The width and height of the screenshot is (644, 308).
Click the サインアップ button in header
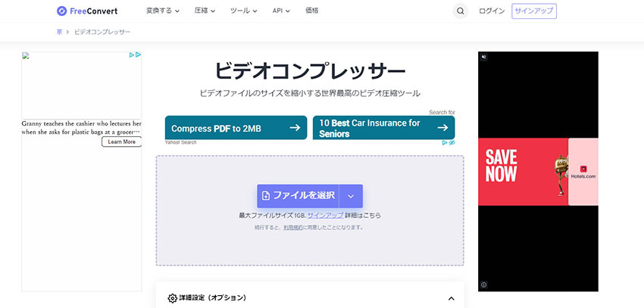pyautogui.click(x=534, y=11)
